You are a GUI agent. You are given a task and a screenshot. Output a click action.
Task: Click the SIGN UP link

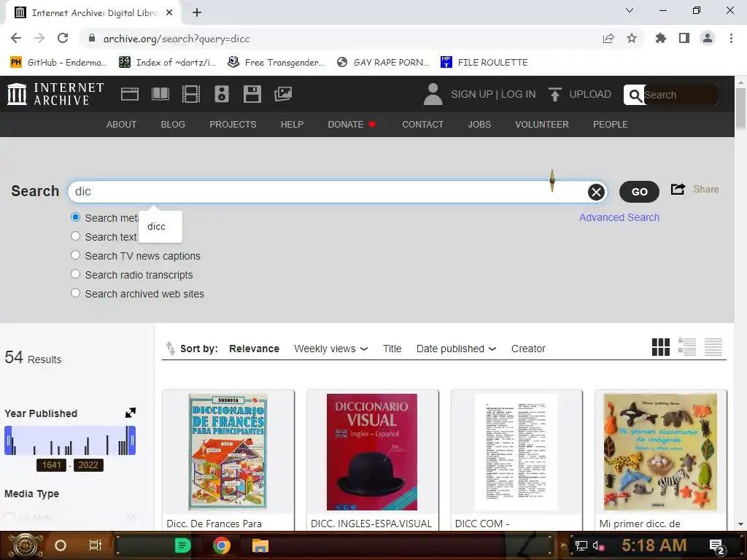472,94
